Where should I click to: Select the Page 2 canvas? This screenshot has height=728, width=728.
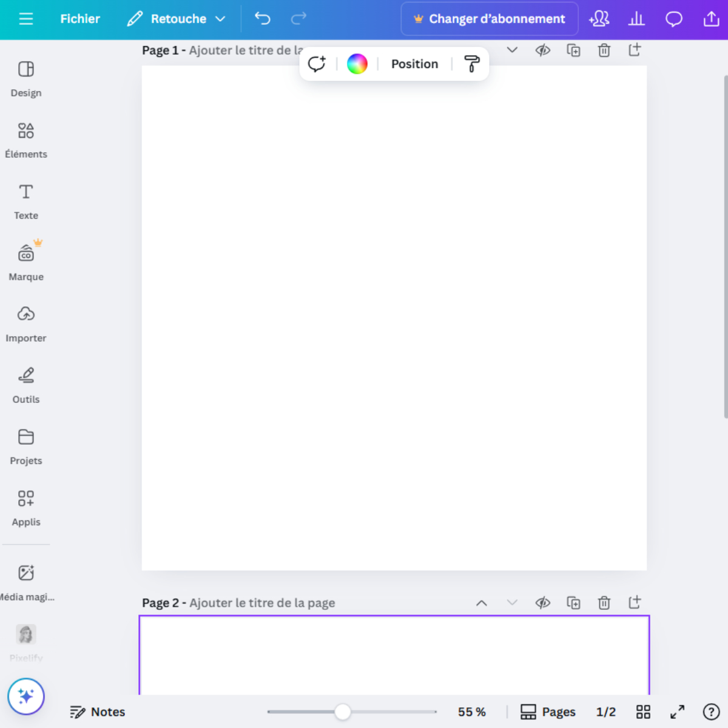pos(394,655)
